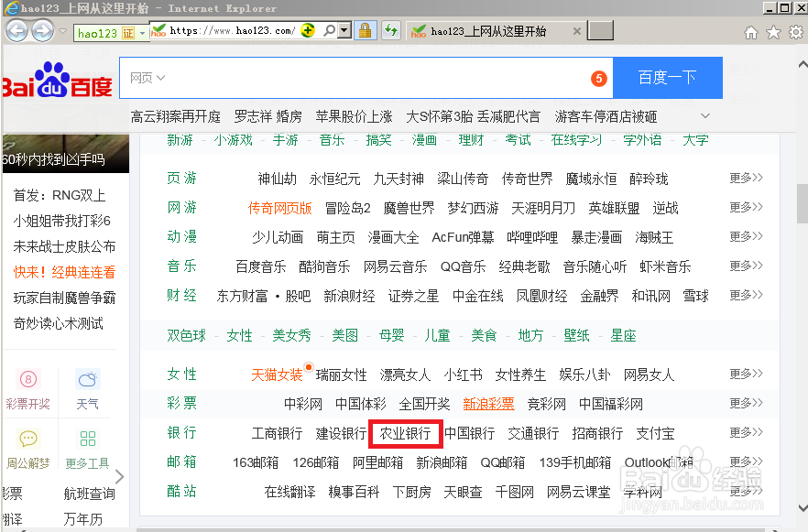This screenshot has height=532, width=808.
Task: Open the 网易云音乐 link
Action: [x=395, y=266]
